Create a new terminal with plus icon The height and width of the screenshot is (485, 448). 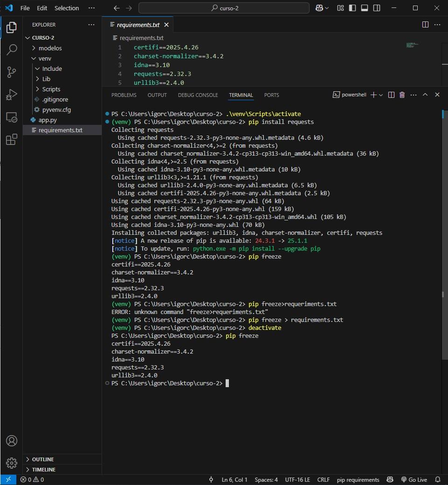[373, 95]
